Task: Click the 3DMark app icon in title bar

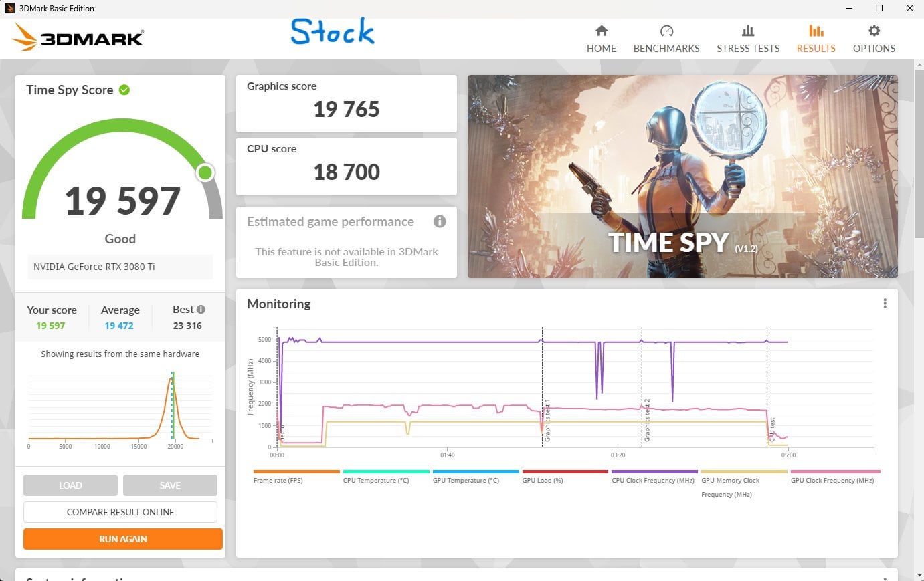Action: [x=9, y=8]
